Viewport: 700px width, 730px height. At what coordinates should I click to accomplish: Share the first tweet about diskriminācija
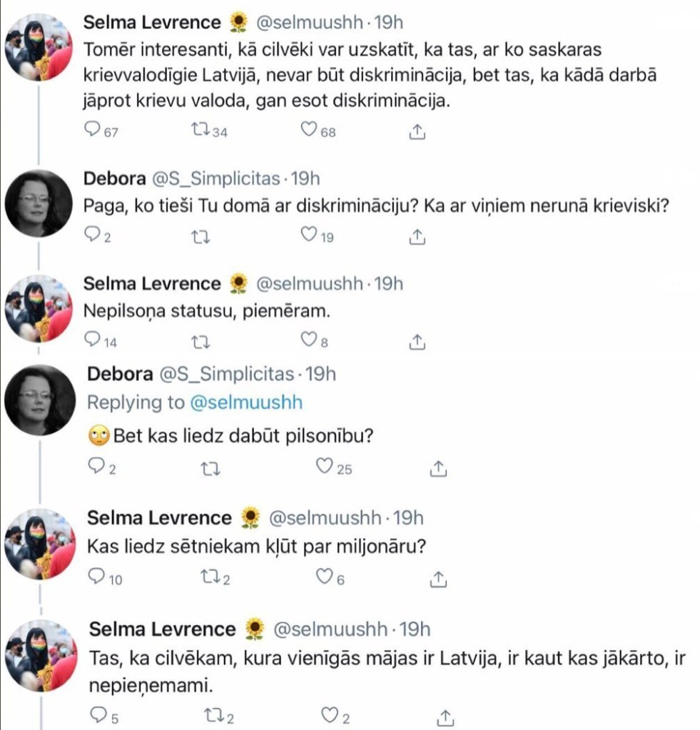click(418, 131)
